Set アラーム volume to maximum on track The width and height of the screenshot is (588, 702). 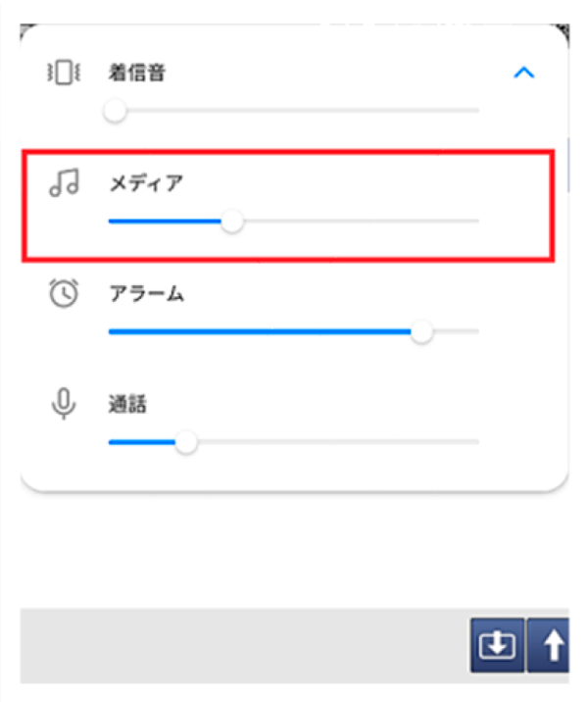click(x=477, y=331)
